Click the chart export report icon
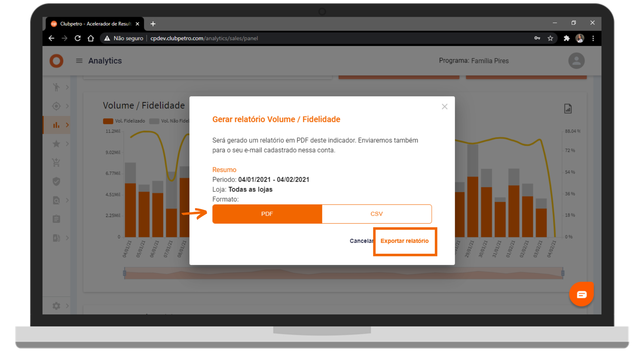The width and height of the screenshot is (644, 362). pos(568,109)
